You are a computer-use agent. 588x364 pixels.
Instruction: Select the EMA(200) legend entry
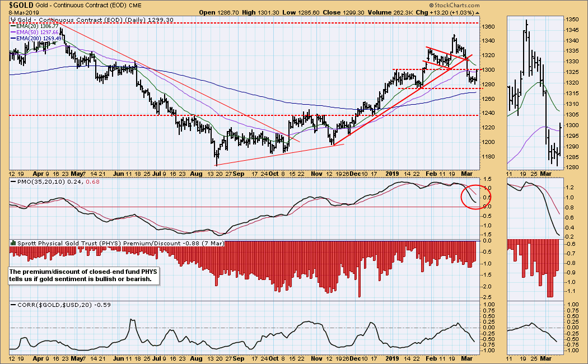tap(35, 39)
